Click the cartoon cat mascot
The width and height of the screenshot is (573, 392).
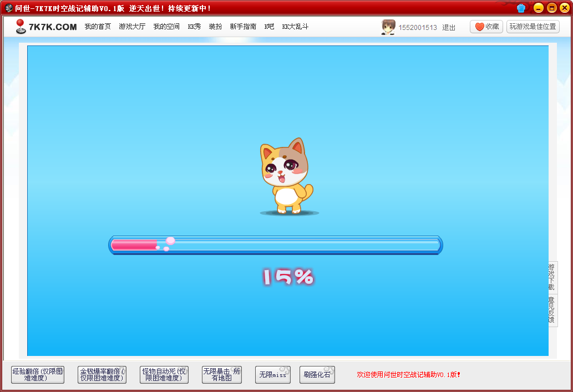287,176
